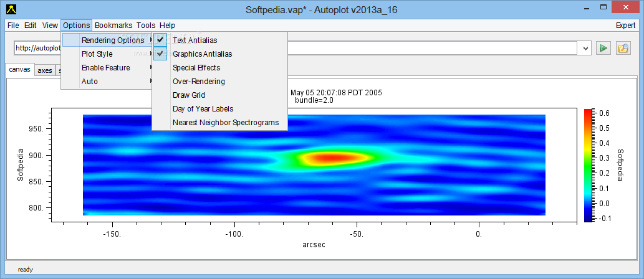Click the arcsec x-axis label

click(x=314, y=245)
